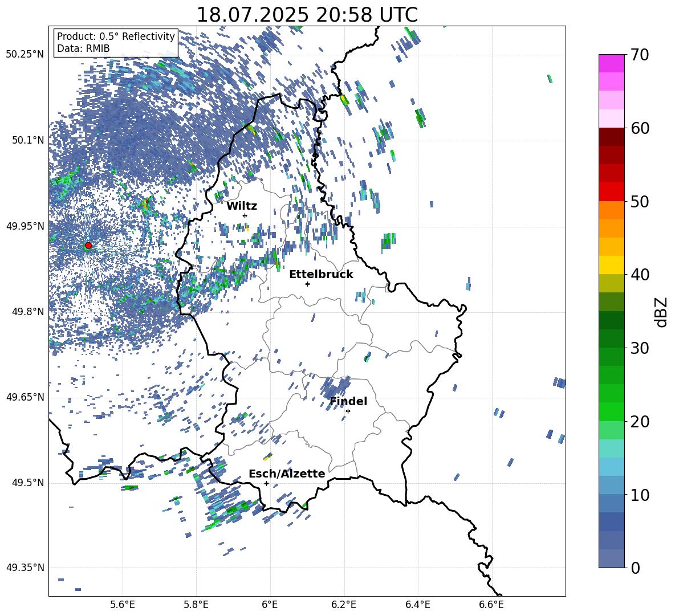The image size is (675, 616).
Task: Click the 30 tick on the colorbar
Action: pyautogui.click(x=640, y=348)
